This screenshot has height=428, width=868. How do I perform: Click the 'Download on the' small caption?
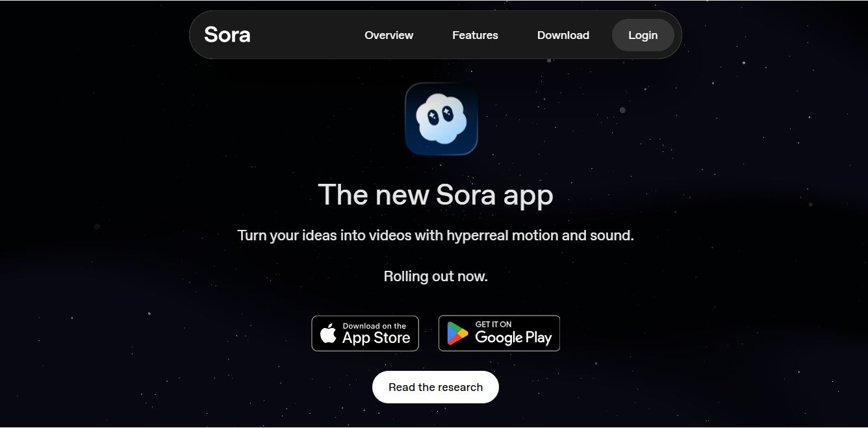coord(374,326)
